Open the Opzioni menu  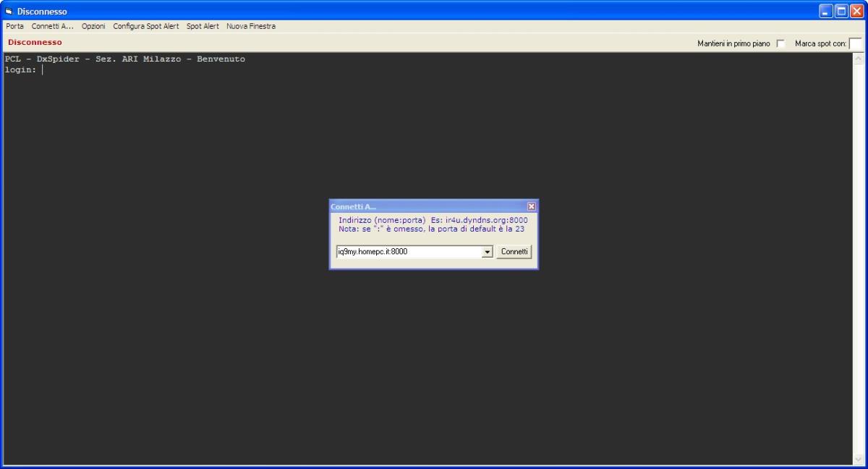pos(93,26)
